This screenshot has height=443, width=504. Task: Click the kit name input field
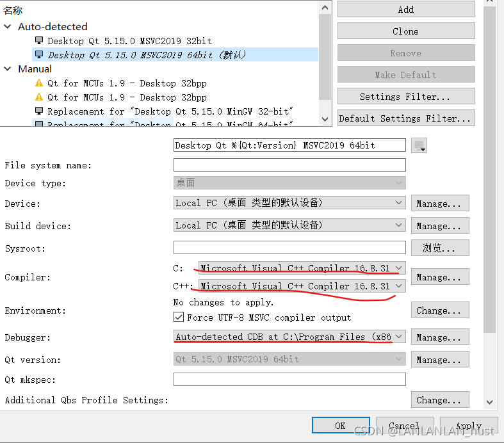[x=289, y=145]
